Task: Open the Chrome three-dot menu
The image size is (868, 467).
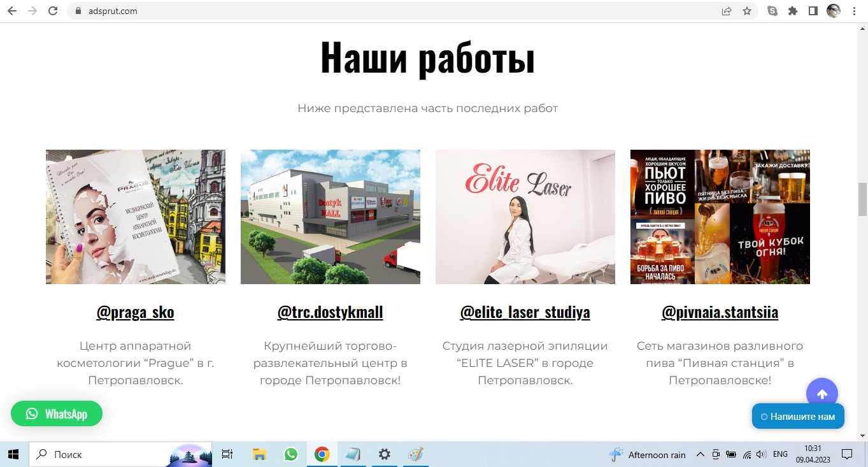Action: tap(854, 11)
